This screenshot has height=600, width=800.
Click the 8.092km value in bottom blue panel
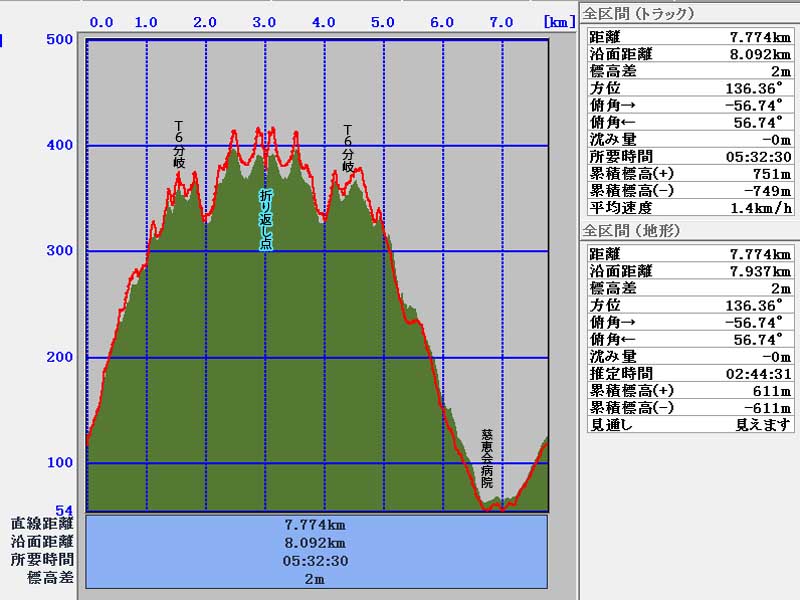316,542
